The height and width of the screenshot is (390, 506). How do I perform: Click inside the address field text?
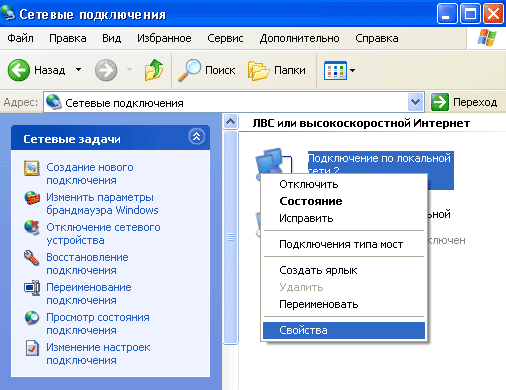click(x=124, y=103)
